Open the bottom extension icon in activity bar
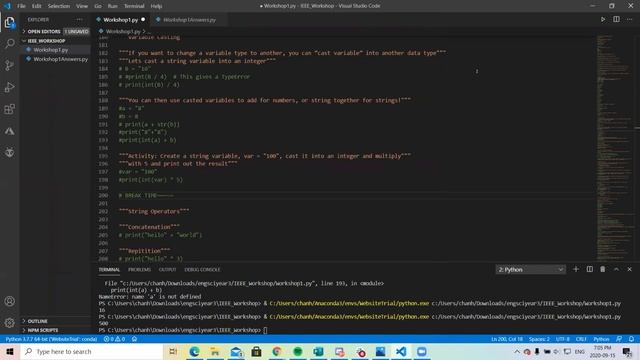Image resolution: width=640 pixels, height=360 pixels. (x=9, y=153)
